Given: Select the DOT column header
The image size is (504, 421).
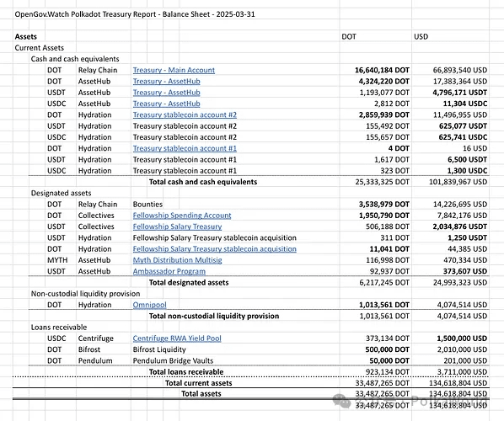Looking at the screenshot, I should coord(349,36).
